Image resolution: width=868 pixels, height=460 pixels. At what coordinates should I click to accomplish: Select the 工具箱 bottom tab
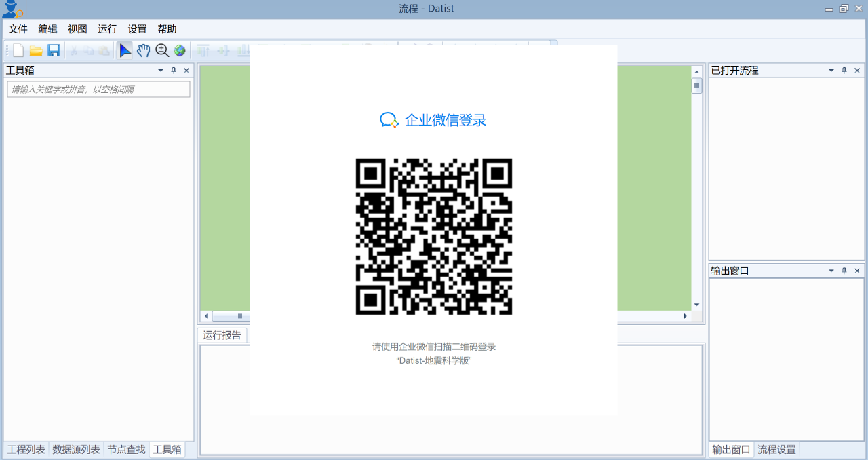pyautogui.click(x=167, y=449)
